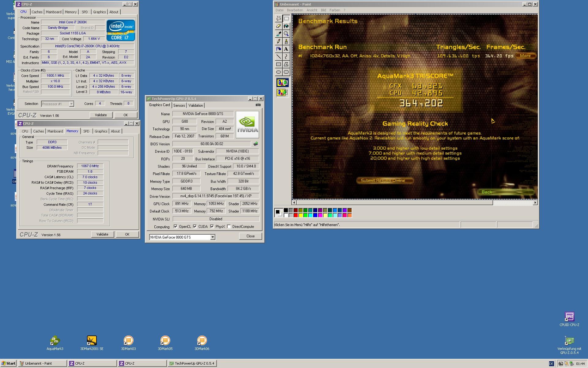Pick the straight Line tool
The height and width of the screenshot is (368, 588).
coord(278,57)
